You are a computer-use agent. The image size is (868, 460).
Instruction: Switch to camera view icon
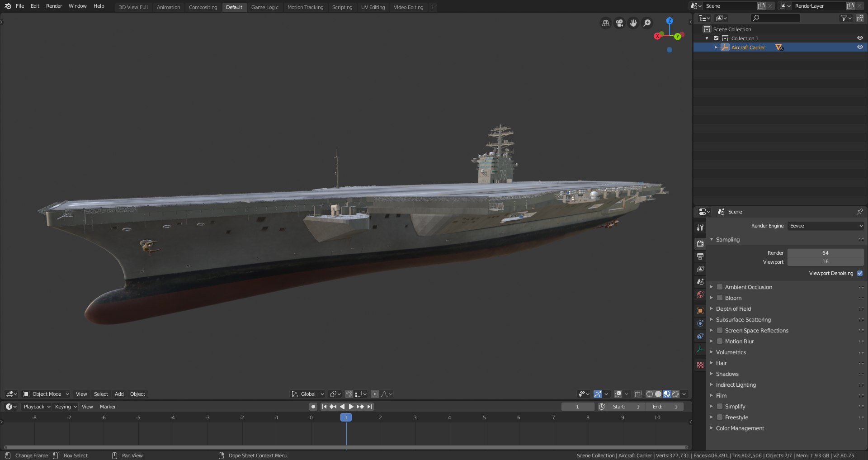(x=619, y=23)
